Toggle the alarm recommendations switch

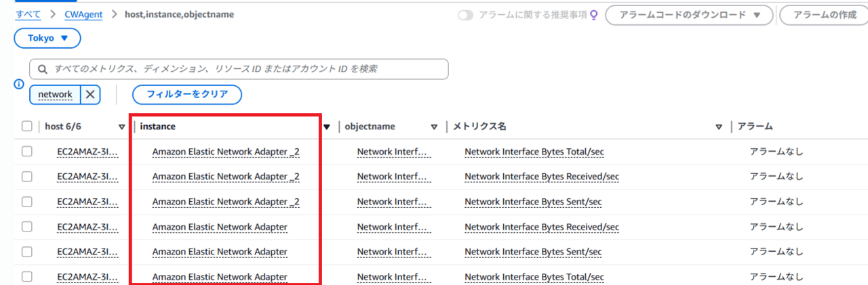(x=465, y=15)
